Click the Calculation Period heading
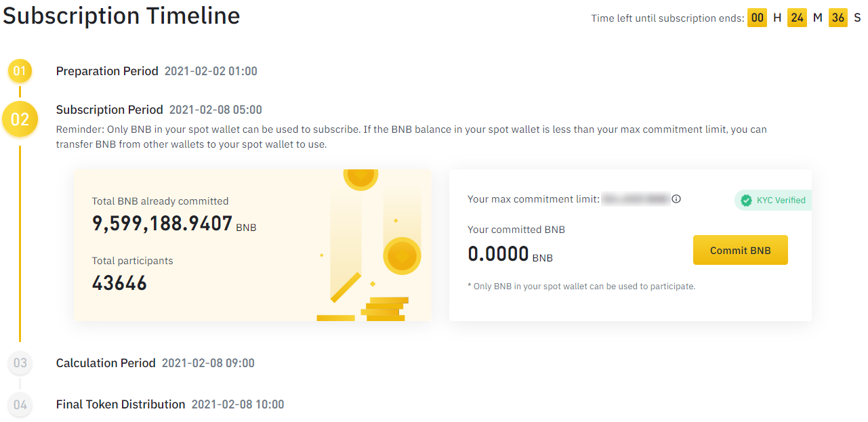 [106, 363]
